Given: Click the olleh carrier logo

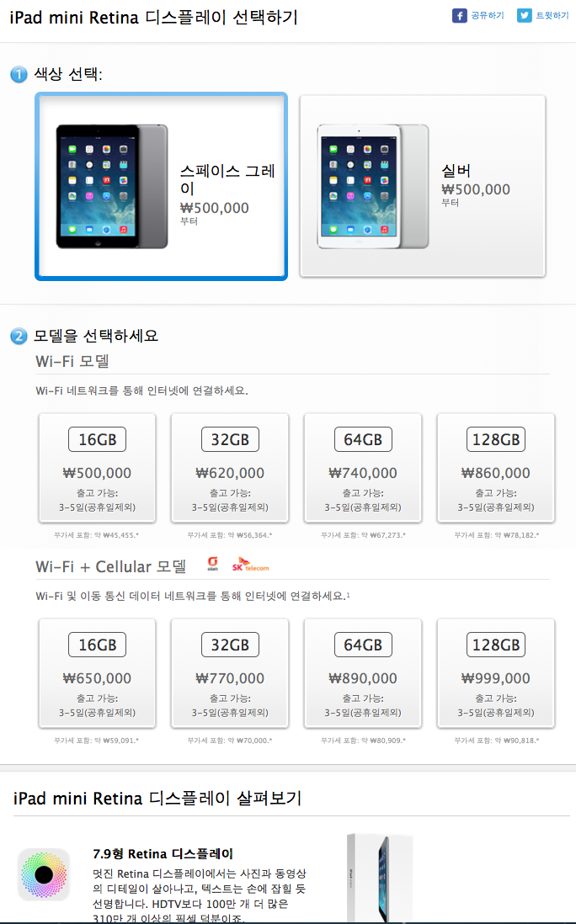Looking at the screenshot, I should [213, 564].
